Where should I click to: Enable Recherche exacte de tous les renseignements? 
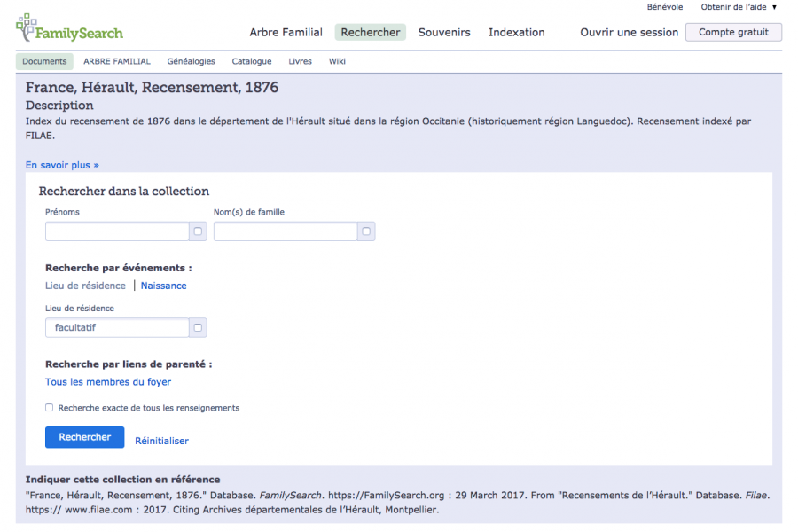click(x=50, y=407)
